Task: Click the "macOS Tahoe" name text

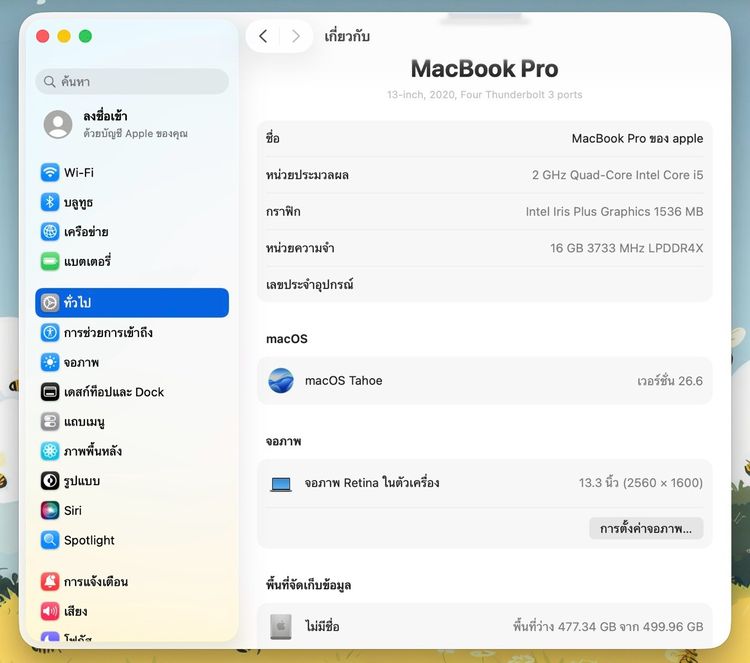Action: pyautogui.click(x=343, y=381)
